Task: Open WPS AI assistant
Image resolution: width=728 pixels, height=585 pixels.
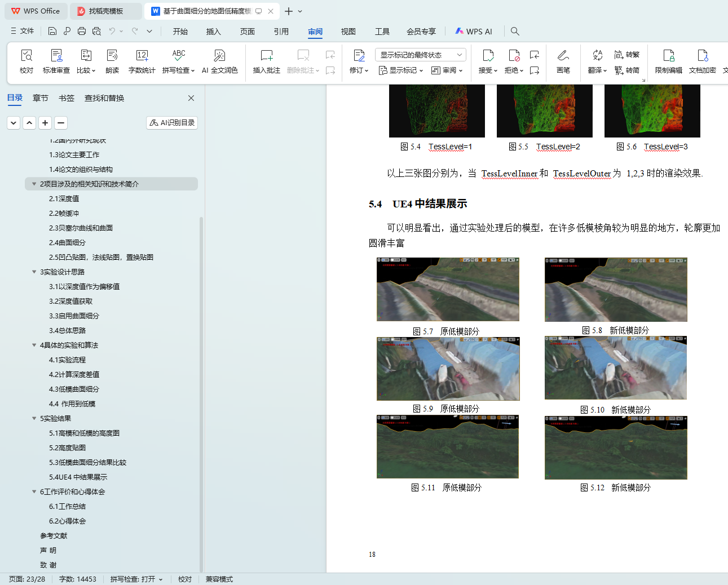Action: [x=474, y=31]
